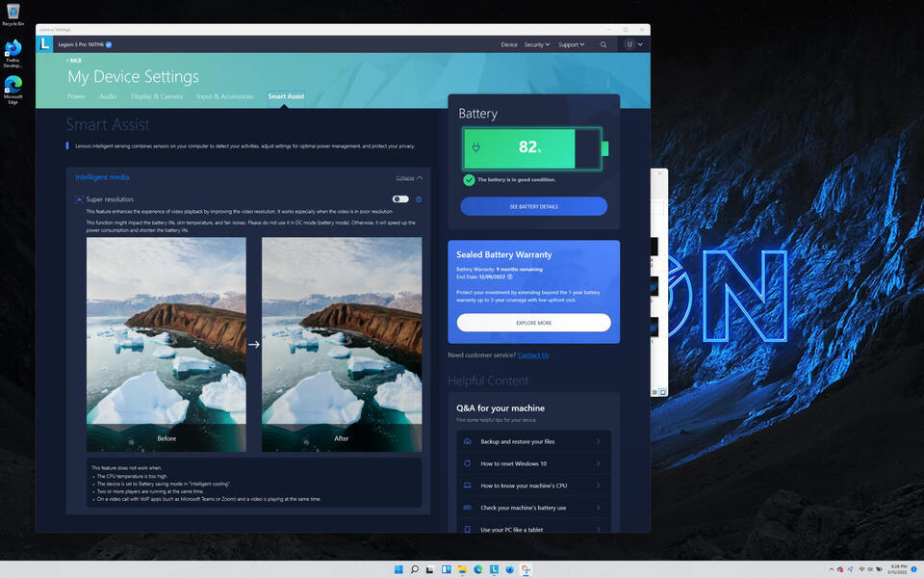The width and height of the screenshot is (924, 578).
Task: Click the battery good condition checkmark icon
Action: 469,180
